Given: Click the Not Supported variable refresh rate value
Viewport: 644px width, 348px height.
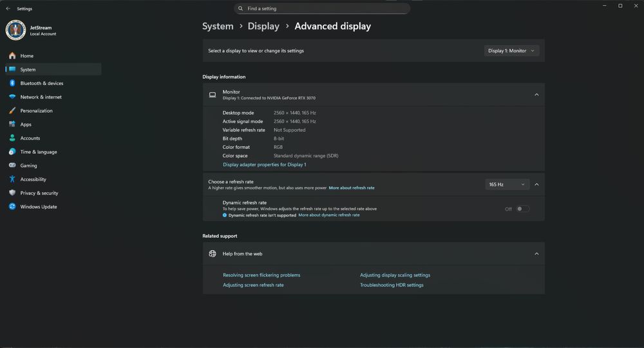Looking at the screenshot, I should pyautogui.click(x=290, y=130).
